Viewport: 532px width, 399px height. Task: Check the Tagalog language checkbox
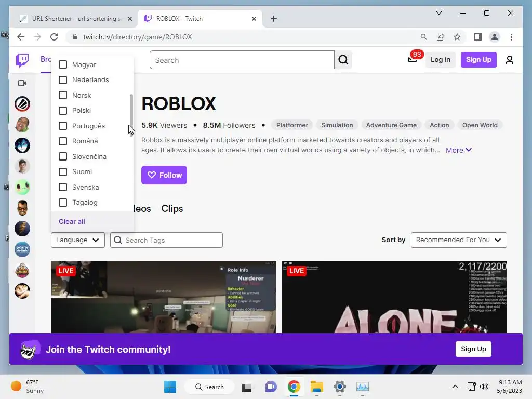tap(63, 203)
